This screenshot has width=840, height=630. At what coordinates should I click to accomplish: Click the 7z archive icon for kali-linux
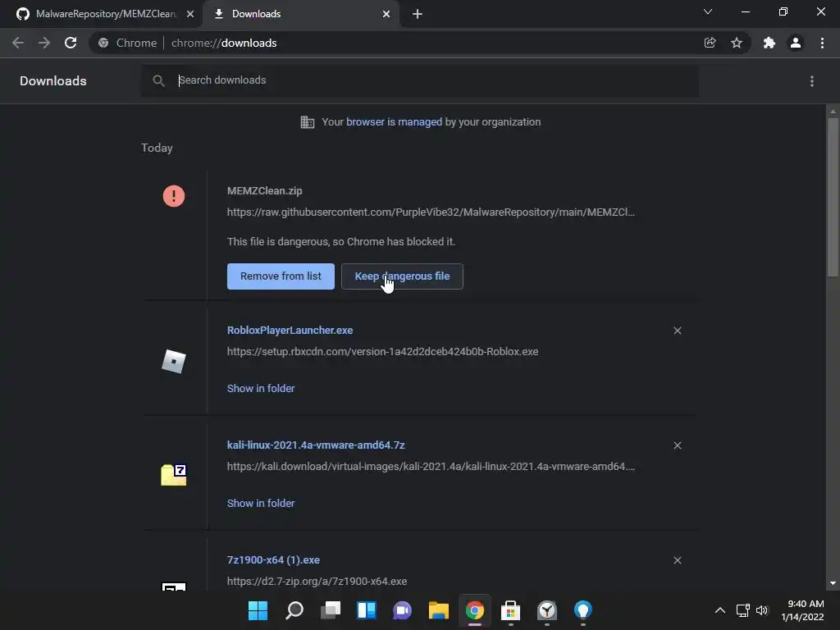[x=174, y=475]
